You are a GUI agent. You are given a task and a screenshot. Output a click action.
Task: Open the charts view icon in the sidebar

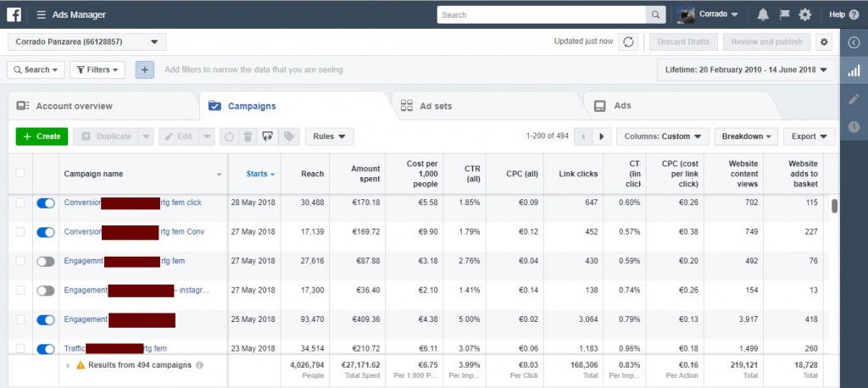(x=854, y=70)
